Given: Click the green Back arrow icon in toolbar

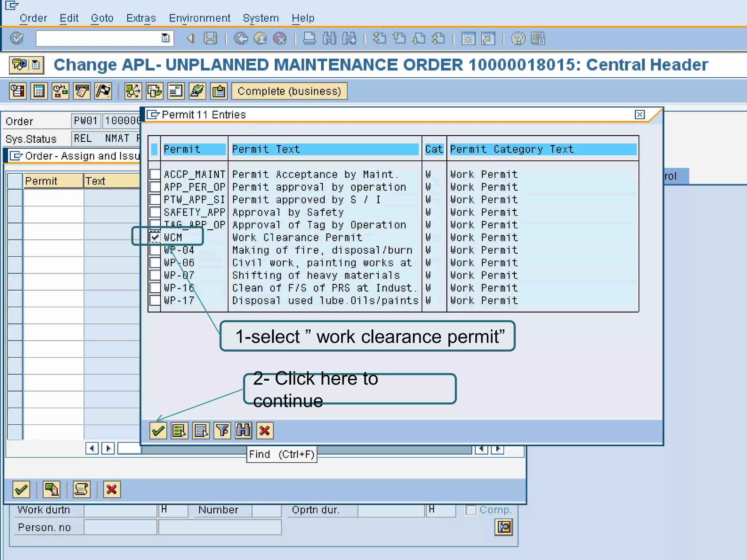Looking at the screenshot, I should click(x=241, y=38).
